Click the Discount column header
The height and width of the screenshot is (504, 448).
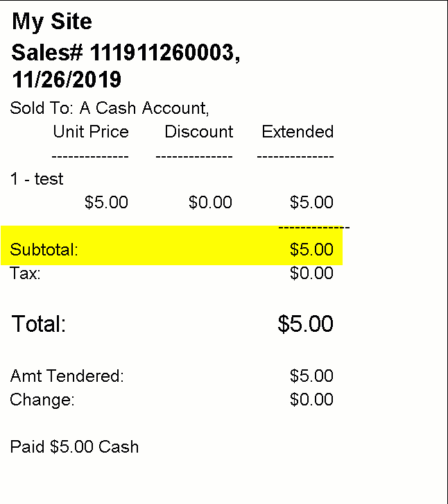coord(199,131)
